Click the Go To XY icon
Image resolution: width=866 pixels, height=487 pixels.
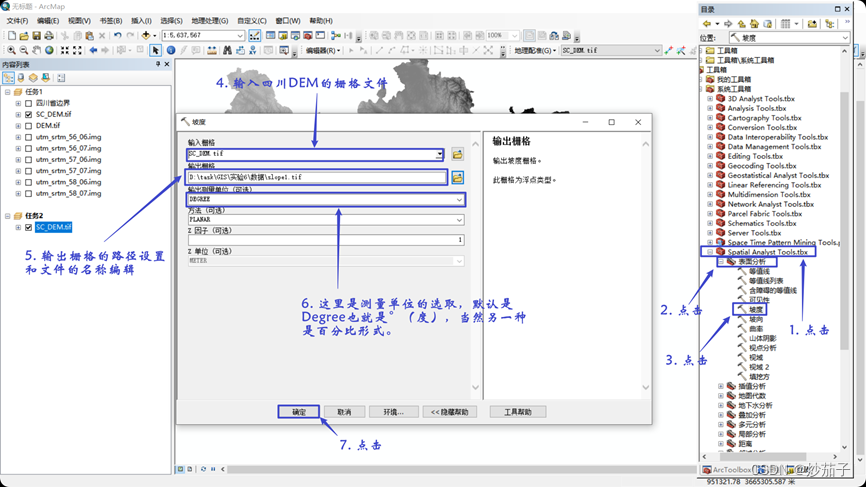252,50
